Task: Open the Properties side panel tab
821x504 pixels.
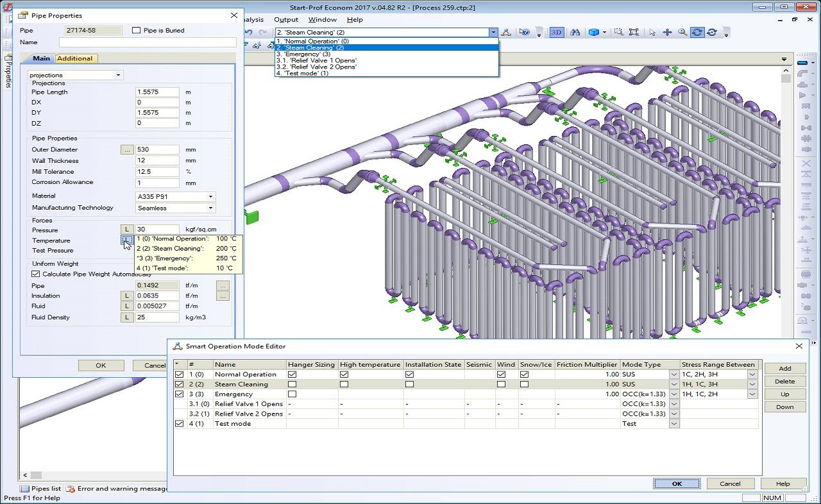Action: [x=8, y=71]
